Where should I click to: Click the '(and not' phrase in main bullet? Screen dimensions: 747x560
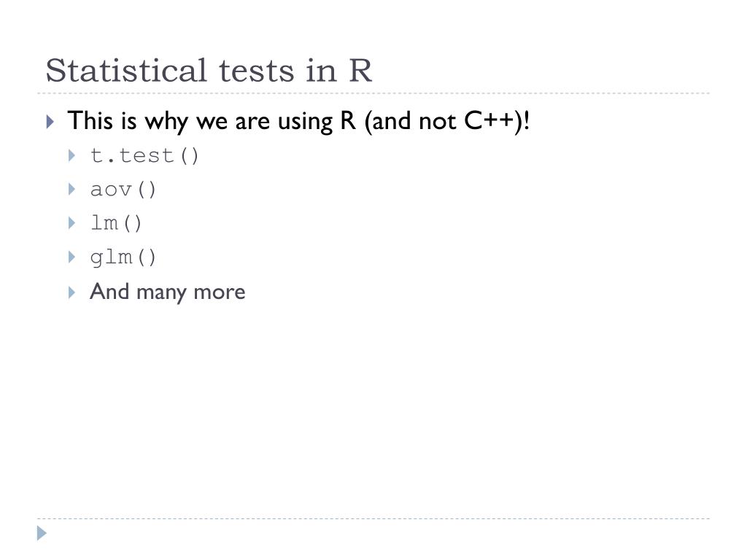pyautogui.click(x=411, y=121)
